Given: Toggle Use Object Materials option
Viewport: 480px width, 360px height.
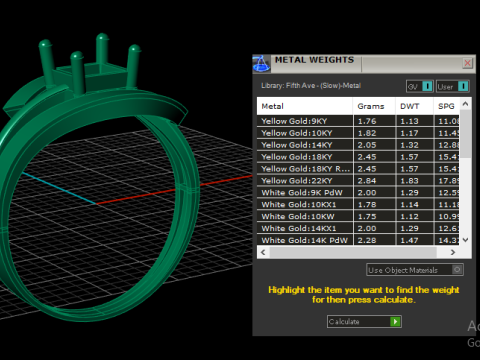Looking at the screenshot, I should point(415,270).
